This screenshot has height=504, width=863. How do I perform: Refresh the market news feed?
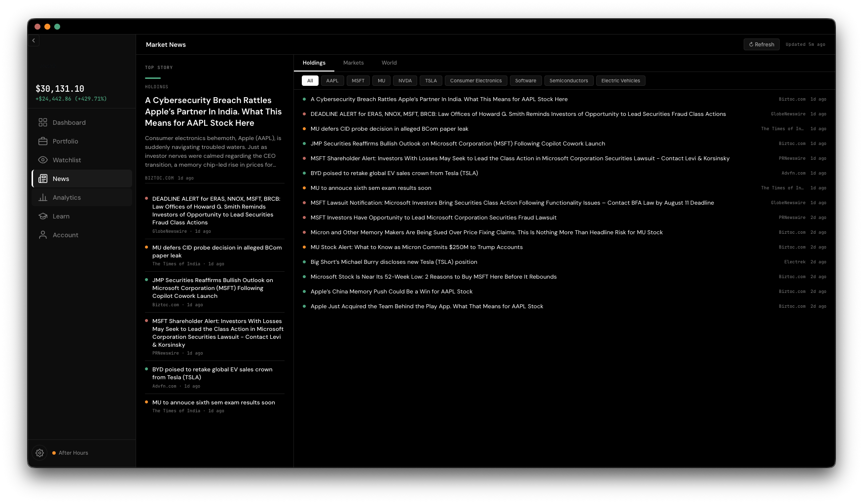point(761,44)
